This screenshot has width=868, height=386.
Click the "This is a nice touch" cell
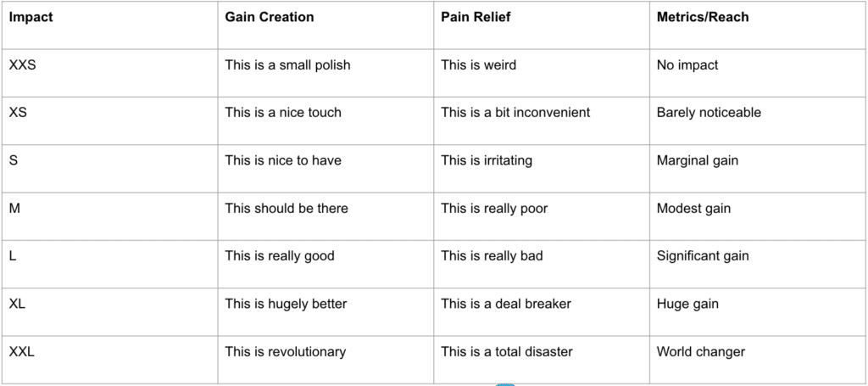click(283, 112)
